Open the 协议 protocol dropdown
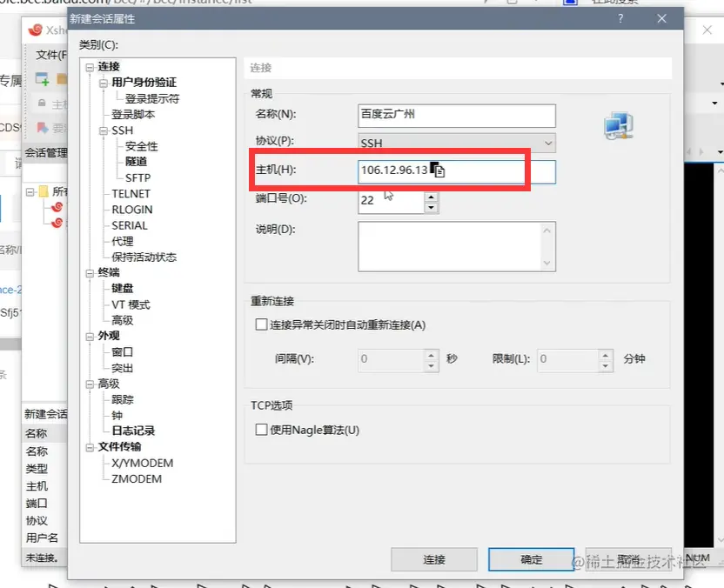 pos(547,143)
